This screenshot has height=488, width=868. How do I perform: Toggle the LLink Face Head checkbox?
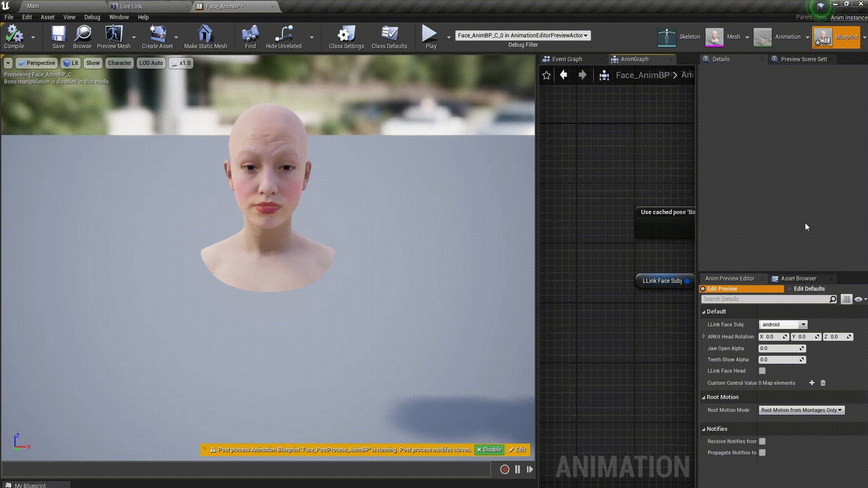(x=762, y=371)
